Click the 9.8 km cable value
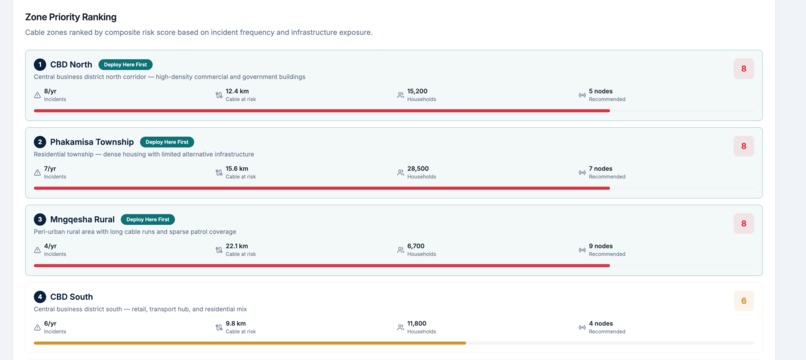The width and height of the screenshot is (806, 360). tap(235, 323)
